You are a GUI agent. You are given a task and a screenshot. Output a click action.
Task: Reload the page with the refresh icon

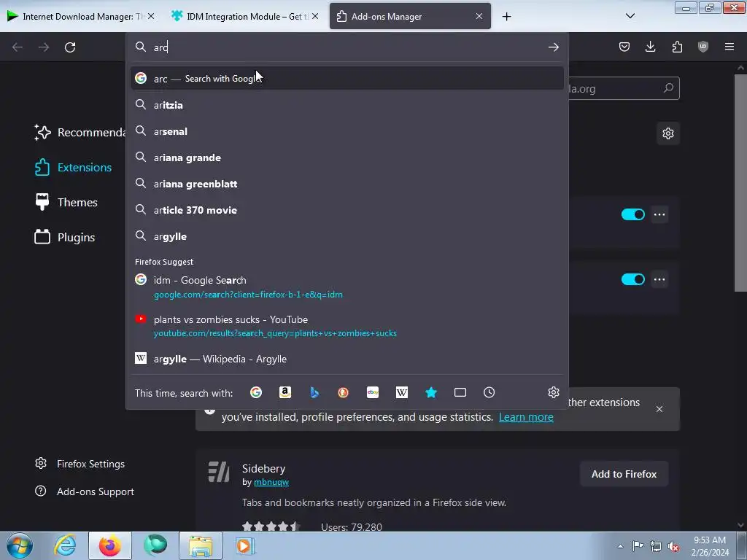[x=70, y=47]
